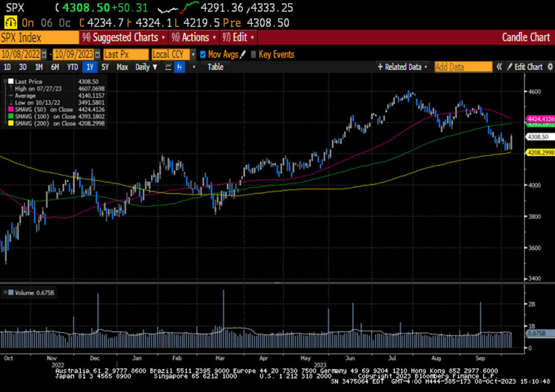Click the yellow alert icon beside On
This screenshot has height=392, width=555.
(x=10, y=23)
